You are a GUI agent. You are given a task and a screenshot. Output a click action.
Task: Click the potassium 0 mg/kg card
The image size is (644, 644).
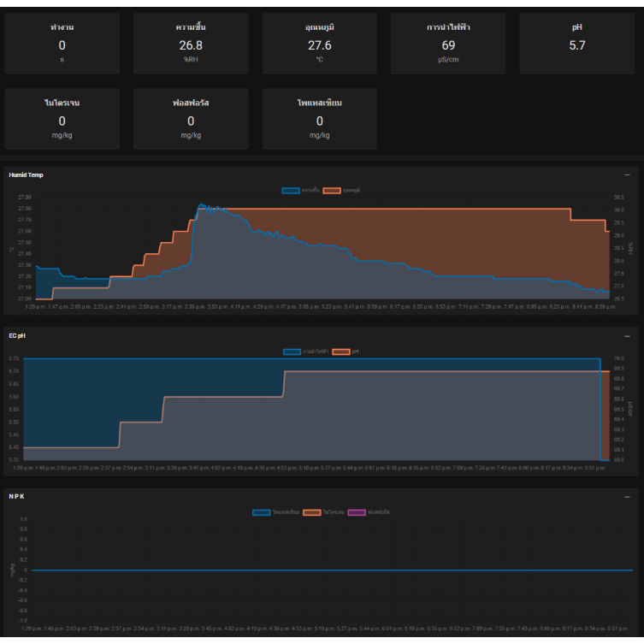pyautogui.click(x=319, y=119)
